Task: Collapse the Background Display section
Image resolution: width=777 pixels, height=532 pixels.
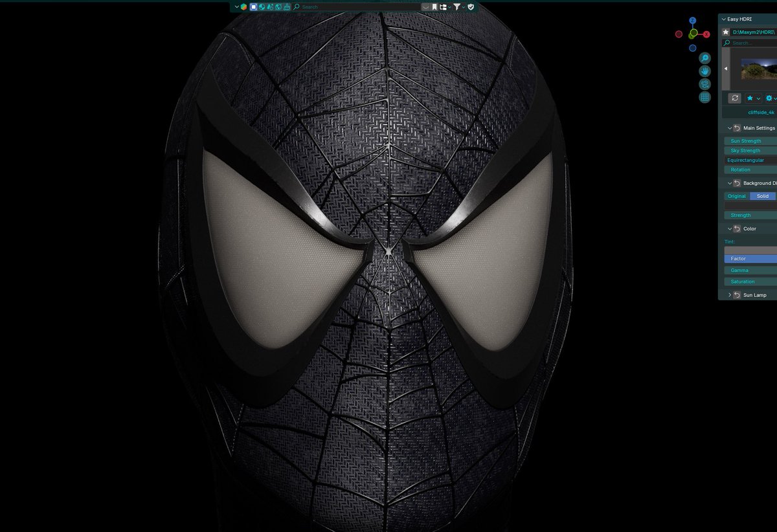Action: point(730,183)
